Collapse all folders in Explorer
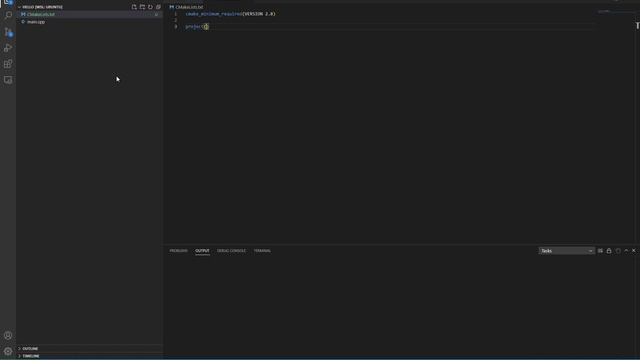Viewport: 640px width, 360px height. tap(158, 7)
